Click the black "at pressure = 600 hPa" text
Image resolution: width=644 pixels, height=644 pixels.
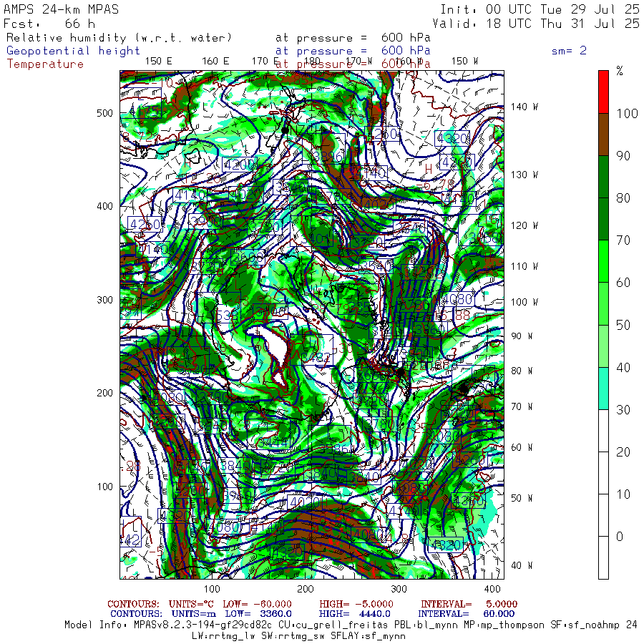353,38
